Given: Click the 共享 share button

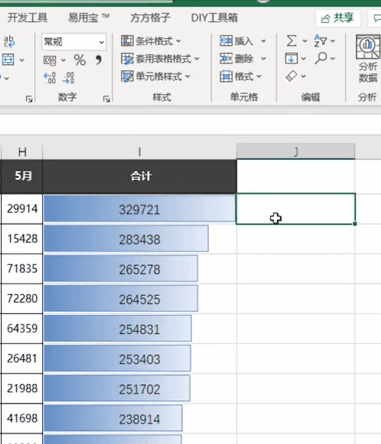Looking at the screenshot, I should coord(338,18).
